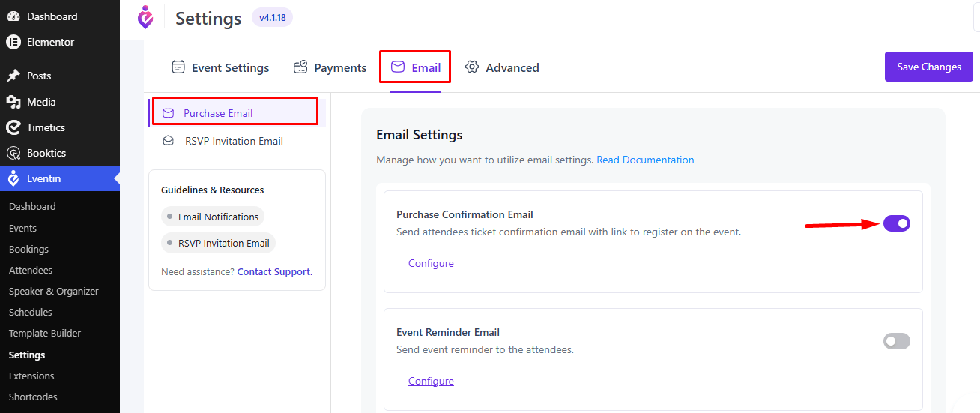Open the Advanced settings tab

pos(502,67)
